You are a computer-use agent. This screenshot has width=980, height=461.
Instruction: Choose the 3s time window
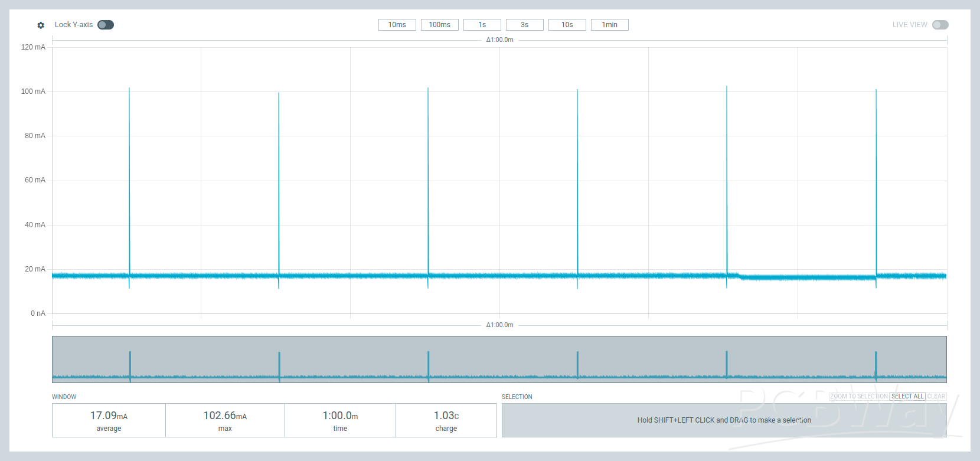point(524,25)
